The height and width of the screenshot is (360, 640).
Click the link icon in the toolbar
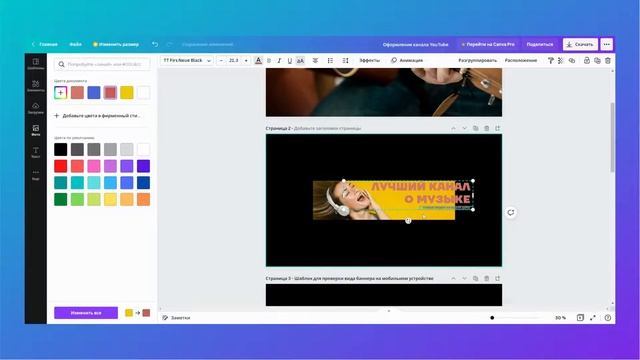coord(572,60)
